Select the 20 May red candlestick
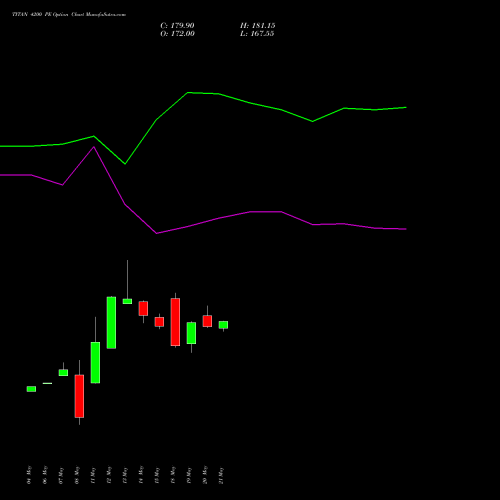This screenshot has height=500, width=500. [207, 321]
